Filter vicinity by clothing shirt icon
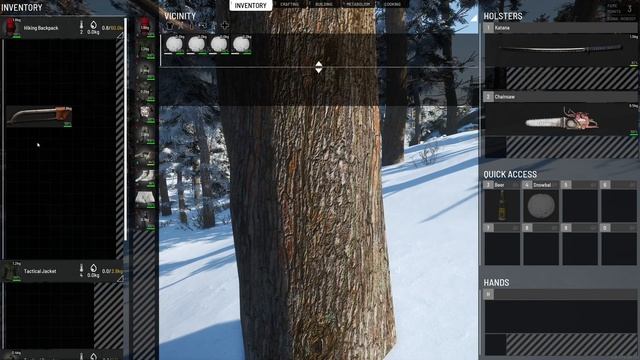640x360 pixels. tap(170, 26)
